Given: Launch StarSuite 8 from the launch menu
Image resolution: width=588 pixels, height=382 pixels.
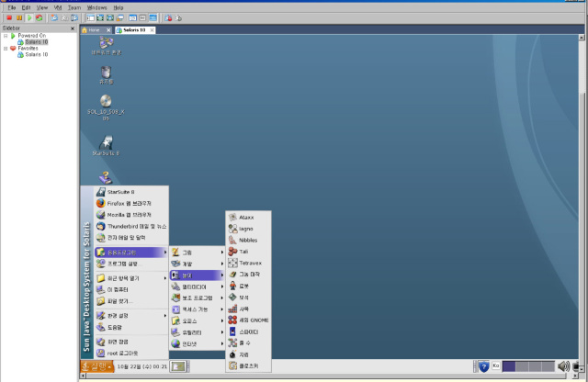Looking at the screenshot, I should pyautogui.click(x=131, y=192).
